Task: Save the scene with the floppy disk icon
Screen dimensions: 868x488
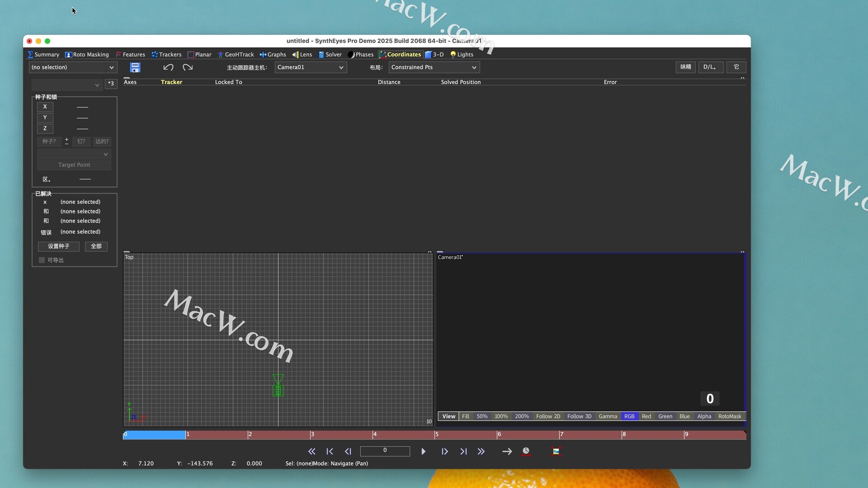Action: point(135,67)
